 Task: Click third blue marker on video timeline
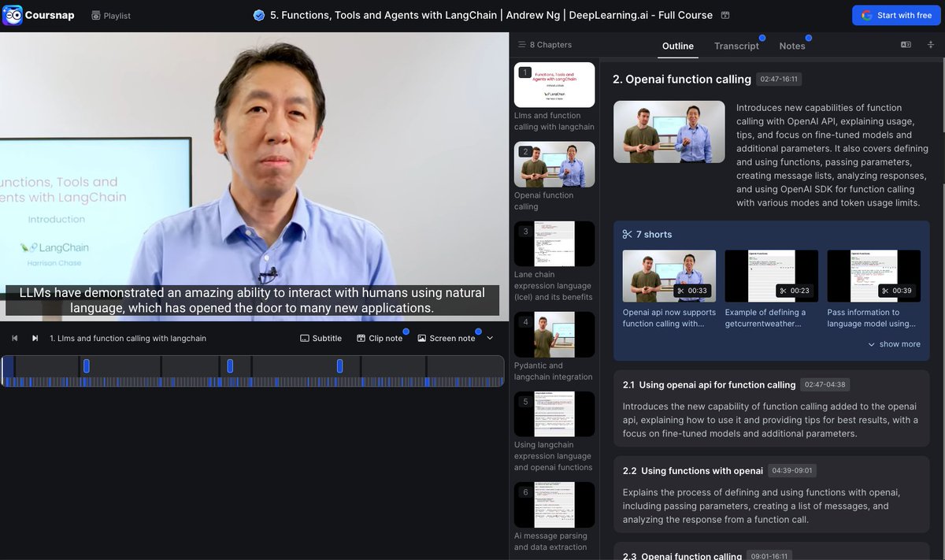339,365
